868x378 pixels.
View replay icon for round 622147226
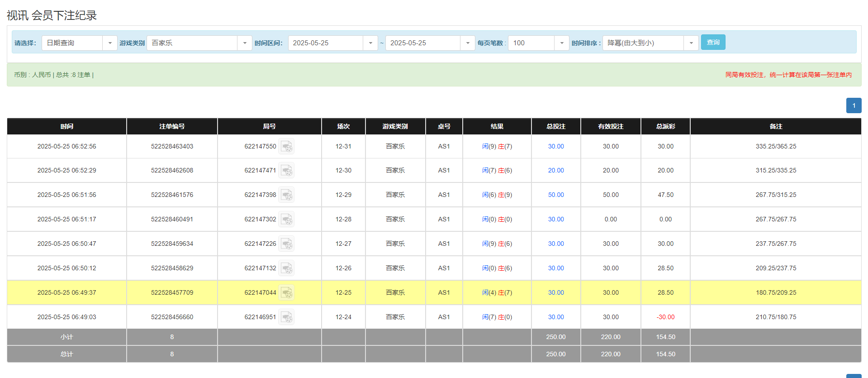coord(286,244)
